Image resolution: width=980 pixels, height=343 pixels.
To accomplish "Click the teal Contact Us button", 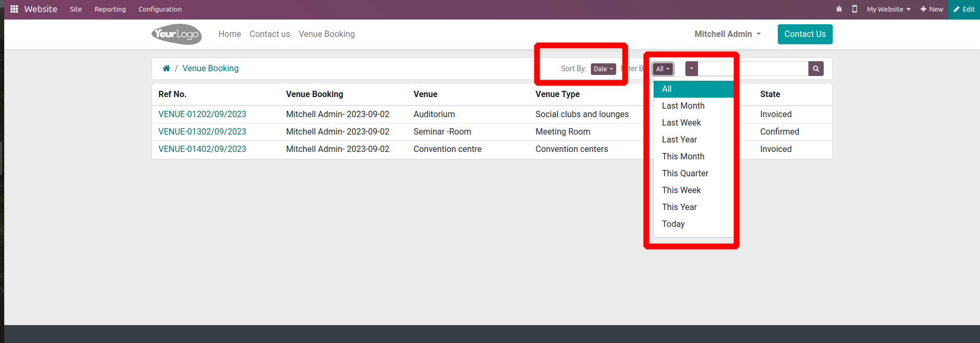I will (805, 34).
